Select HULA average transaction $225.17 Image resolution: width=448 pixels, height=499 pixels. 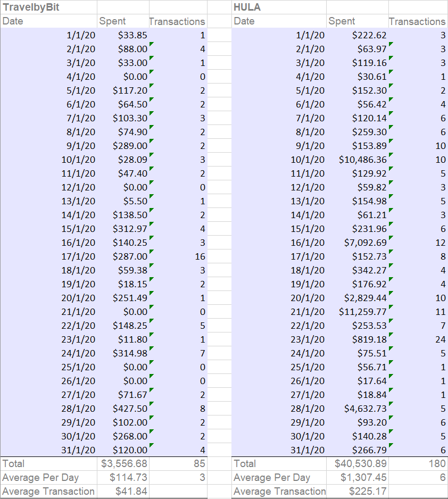coord(358,492)
